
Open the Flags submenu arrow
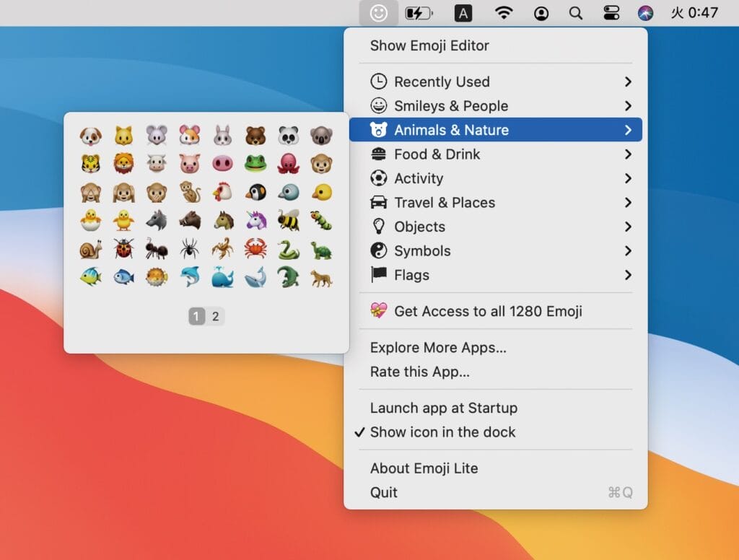628,275
